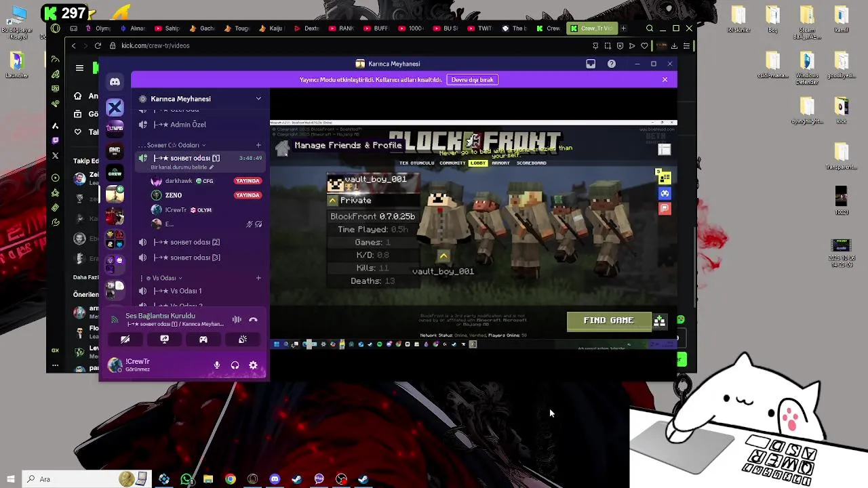Open Discord inbox icon in title bar

[591, 64]
